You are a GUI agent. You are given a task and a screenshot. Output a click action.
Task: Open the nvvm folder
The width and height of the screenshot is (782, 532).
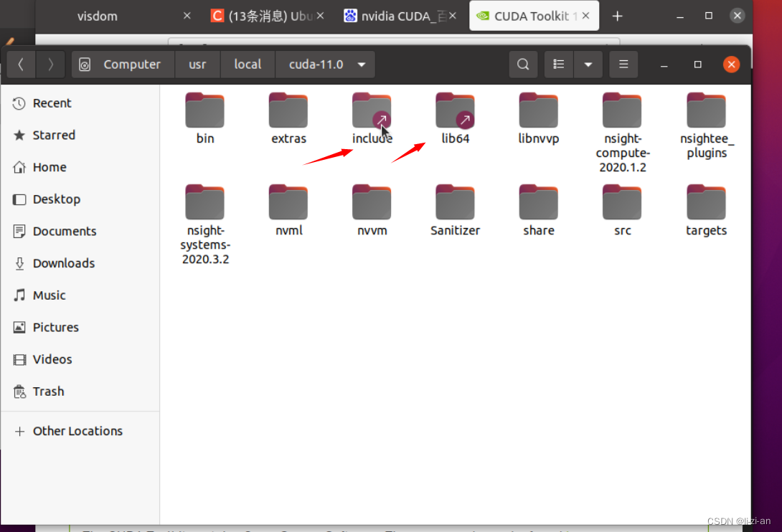pos(372,210)
